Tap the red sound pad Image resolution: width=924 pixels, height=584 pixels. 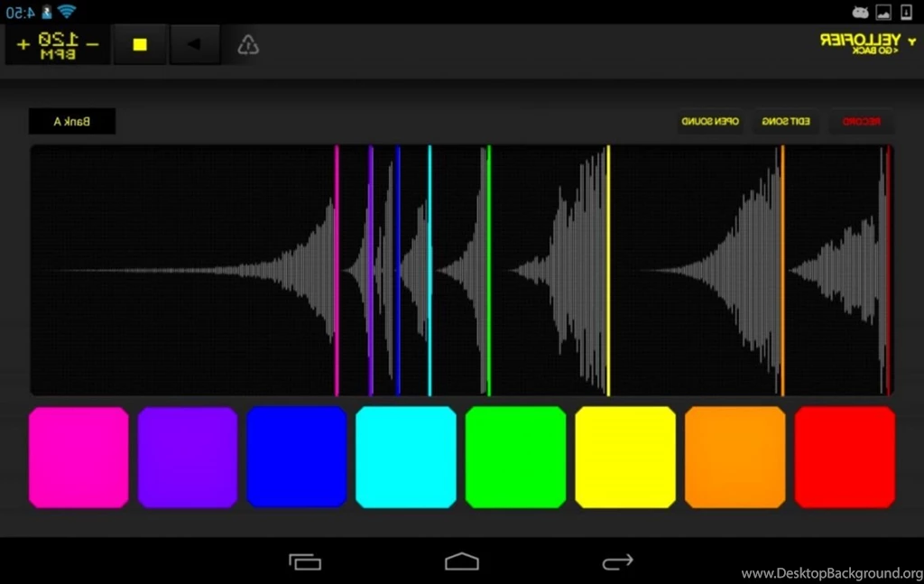[x=845, y=457]
